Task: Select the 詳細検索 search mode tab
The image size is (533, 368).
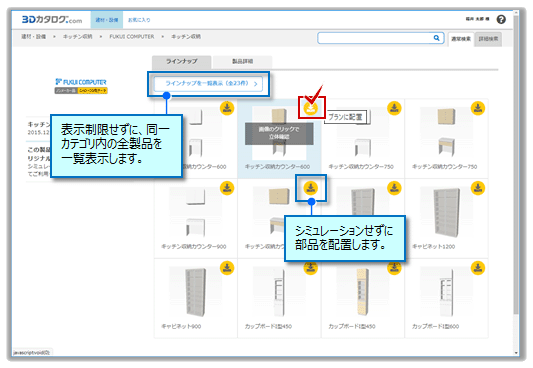Action: (488, 39)
